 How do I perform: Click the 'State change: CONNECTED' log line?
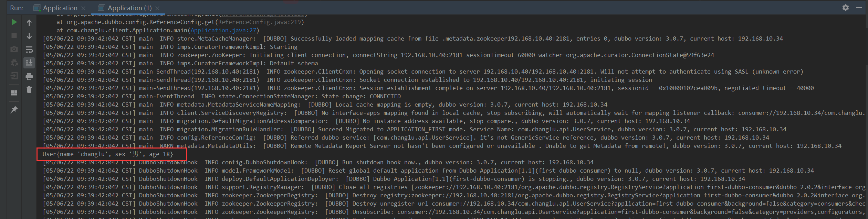(222, 96)
